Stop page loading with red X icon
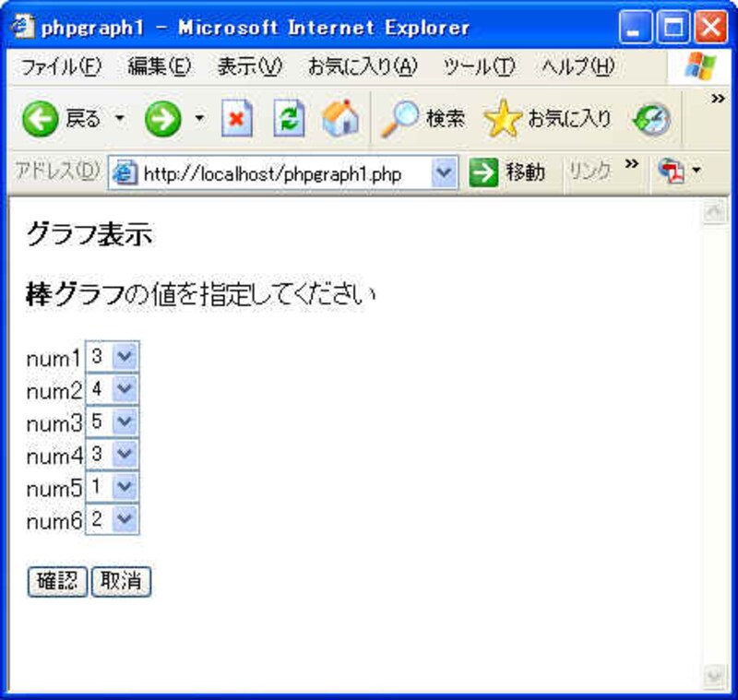The width and height of the screenshot is (738, 700). click(237, 118)
